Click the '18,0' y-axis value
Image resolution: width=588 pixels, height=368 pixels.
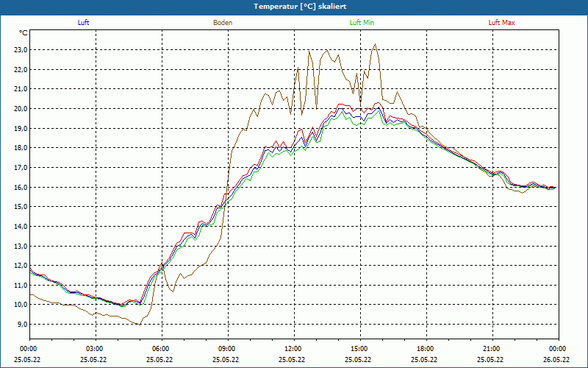pyautogui.click(x=21, y=148)
